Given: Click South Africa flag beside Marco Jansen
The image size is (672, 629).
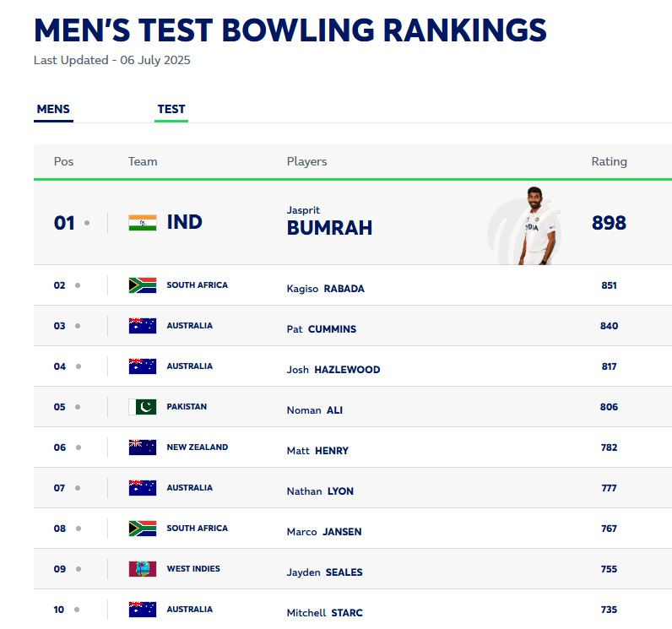Looking at the screenshot, I should point(143,529).
